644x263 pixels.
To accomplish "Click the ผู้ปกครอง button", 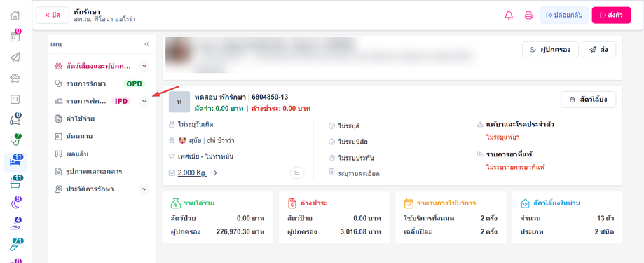I will [x=550, y=50].
